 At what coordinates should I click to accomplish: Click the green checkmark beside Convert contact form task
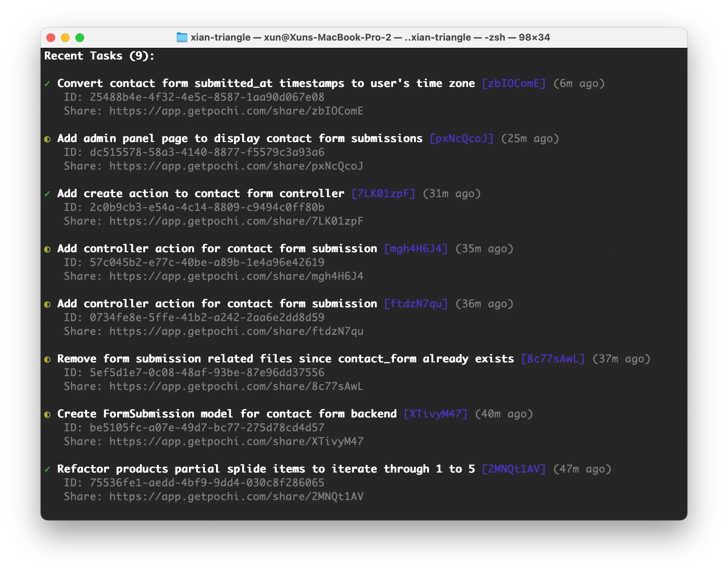[47, 84]
